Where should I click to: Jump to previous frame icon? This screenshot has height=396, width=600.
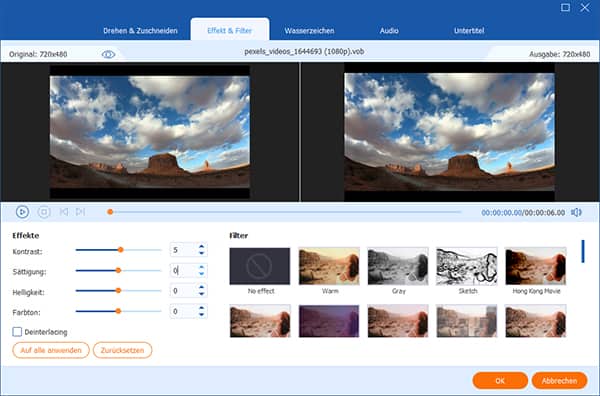coord(64,212)
